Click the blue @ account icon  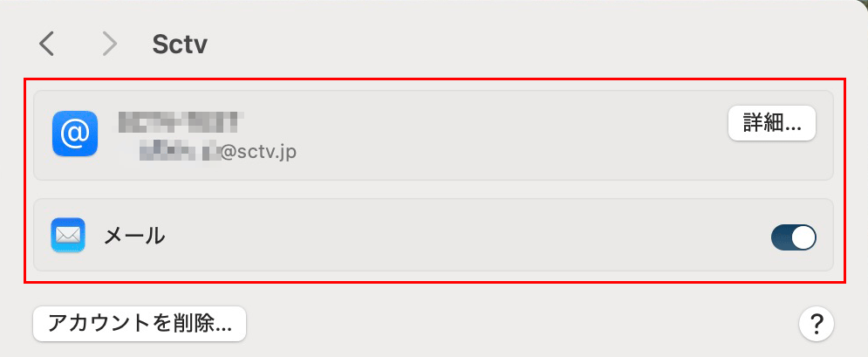75,134
